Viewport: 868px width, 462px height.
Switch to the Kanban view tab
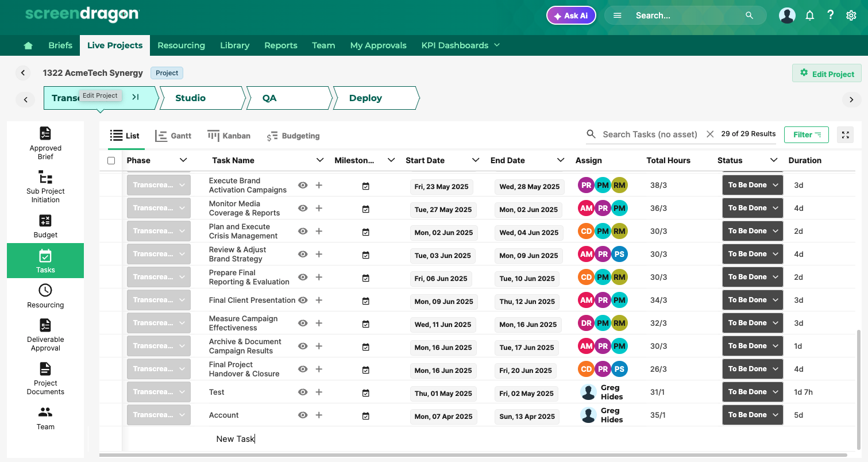coord(229,136)
